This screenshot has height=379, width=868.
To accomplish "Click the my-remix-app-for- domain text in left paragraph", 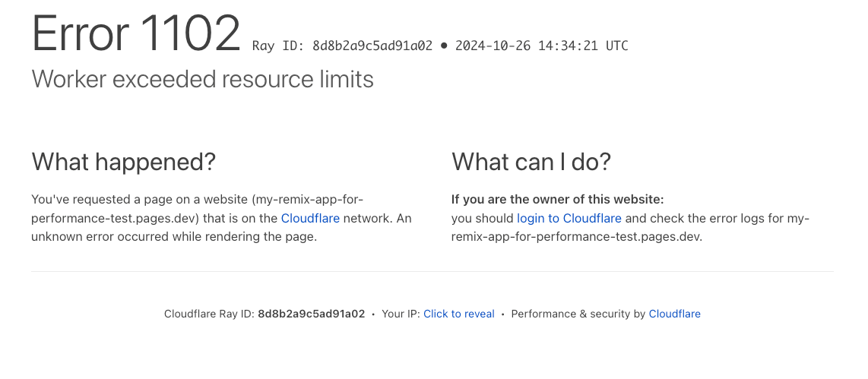I will pos(309,199).
